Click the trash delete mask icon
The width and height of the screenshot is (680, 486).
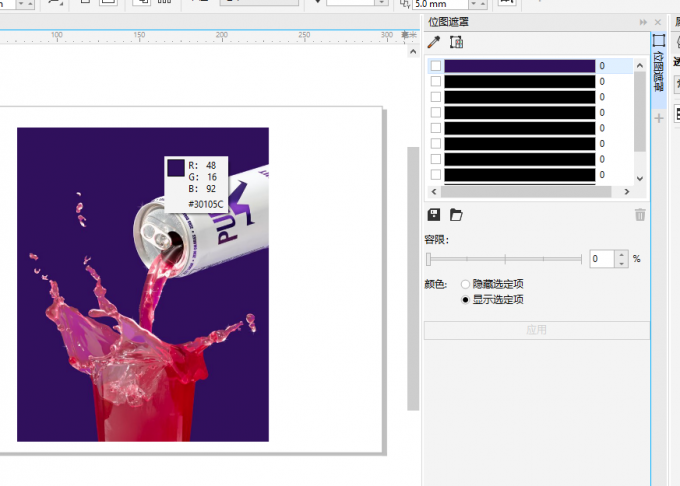(640, 215)
